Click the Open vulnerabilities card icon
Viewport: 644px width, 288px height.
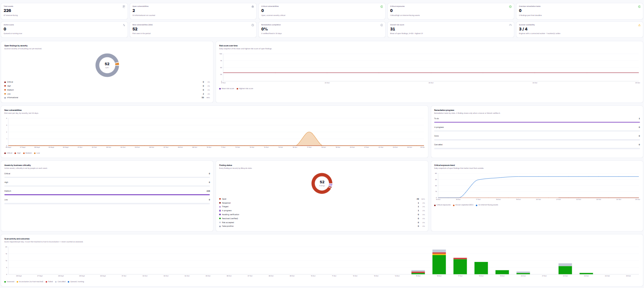click(253, 7)
